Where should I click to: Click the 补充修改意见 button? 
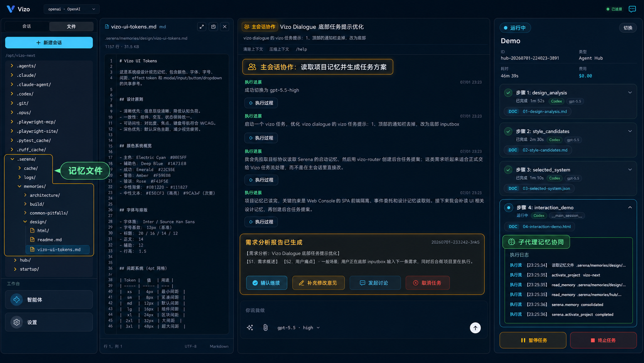318,283
